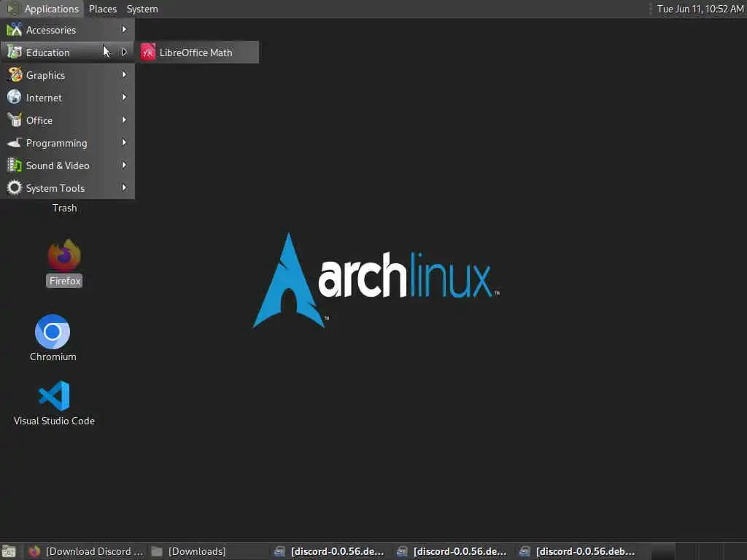This screenshot has height=560, width=747.
Task: Click the Chromium icon label
Action: pyautogui.click(x=53, y=357)
